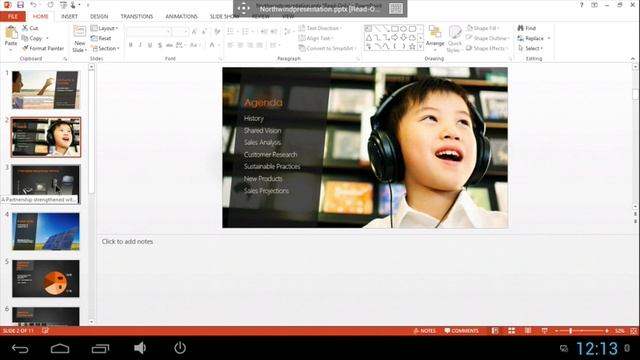Image resolution: width=640 pixels, height=360 pixels.
Task: Toggle the Comments pane from status bar
Action: pyautogui.click(x=461, y=331)
